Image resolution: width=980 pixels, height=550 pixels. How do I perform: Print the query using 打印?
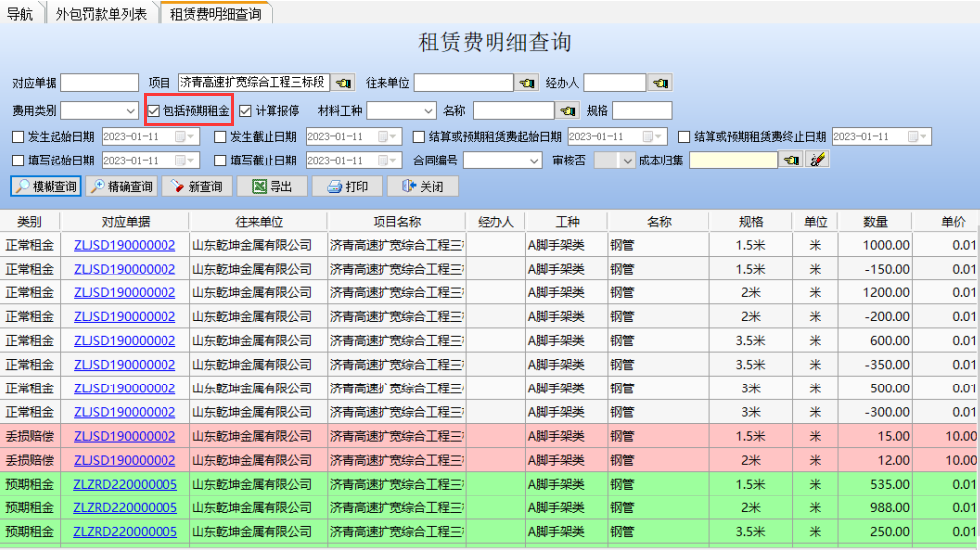346,186
